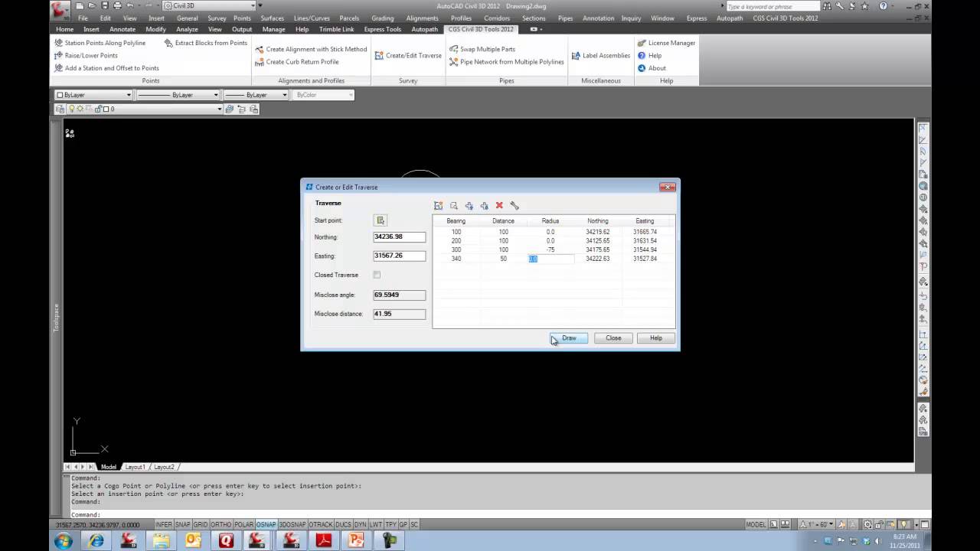Screen dimensions: 980x551
Task: Open the Home ribbon tab
Action: pyautogui.click(x=64, y=29)
